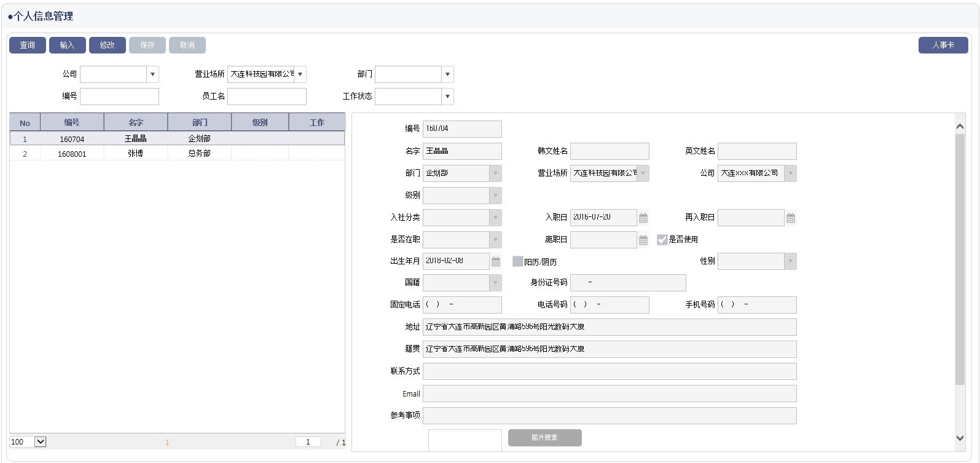Viewport: 980px width, 463px height.
Task: Open the 出生年月 calendar picker icon
Action: pyautogui.click(x=496, y=262)
